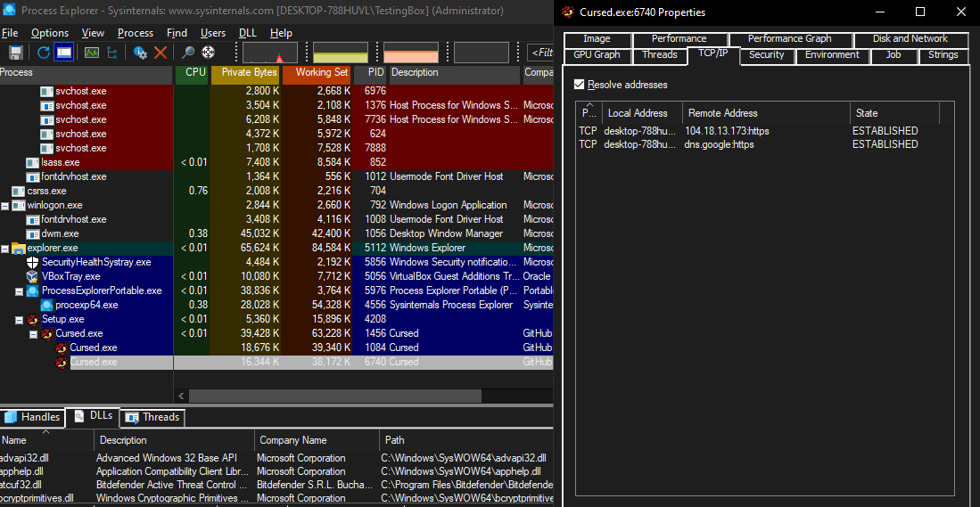Click the Show Process Tree toolbar icon
The image size is (980, 507).
click(111, 53)
